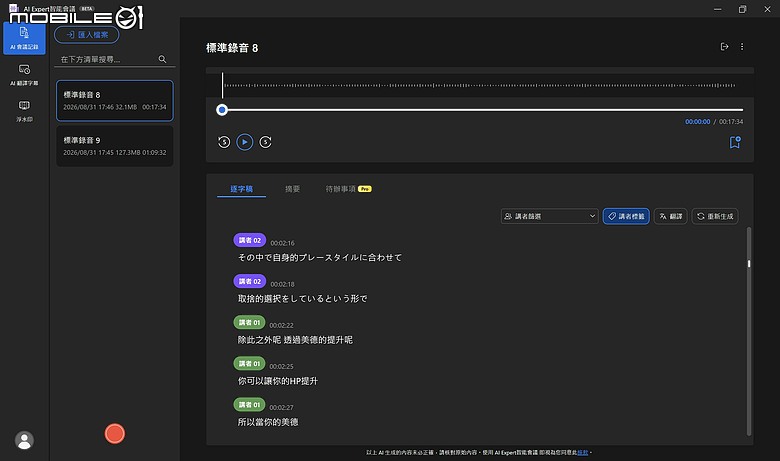The height and width of the screenshot is (461, 780).
Task: Click the 標準錄音 8 title heading
Action: click(232, 48)
